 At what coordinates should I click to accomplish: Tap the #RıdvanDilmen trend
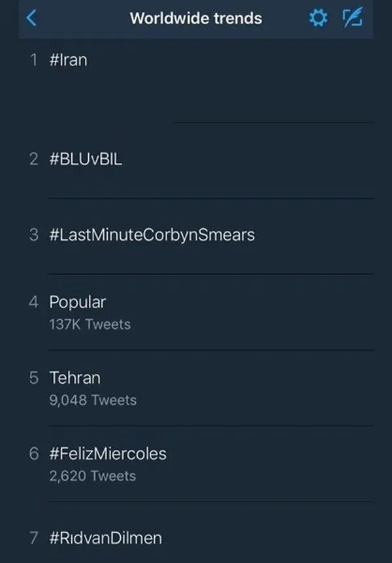pyautogui.click(x=106, y=538)
